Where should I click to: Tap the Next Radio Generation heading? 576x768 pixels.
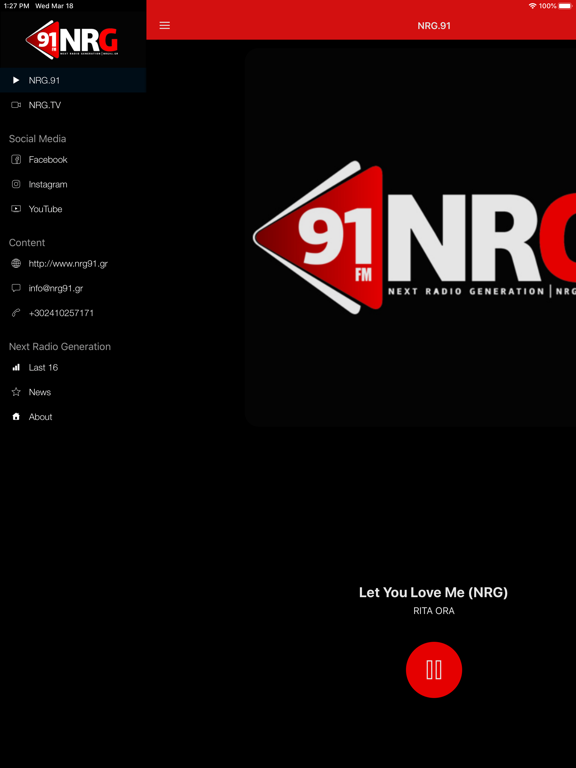pyautogui.click(x=60, y=346)
